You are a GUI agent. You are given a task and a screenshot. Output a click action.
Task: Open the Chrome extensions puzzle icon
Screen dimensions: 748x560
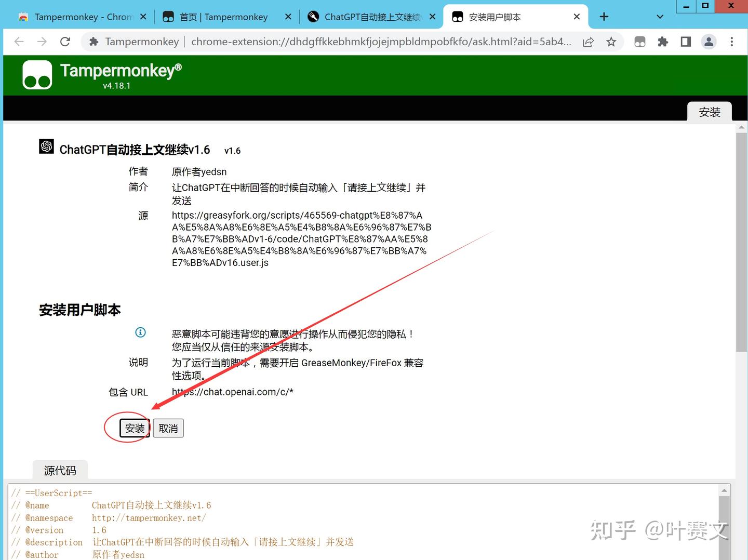click(663, 42)
